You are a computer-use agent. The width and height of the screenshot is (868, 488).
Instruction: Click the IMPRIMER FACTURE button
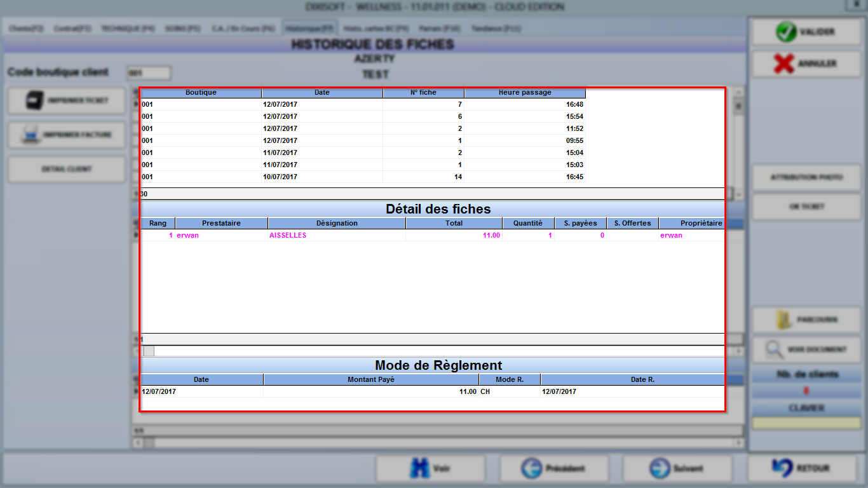67,135
